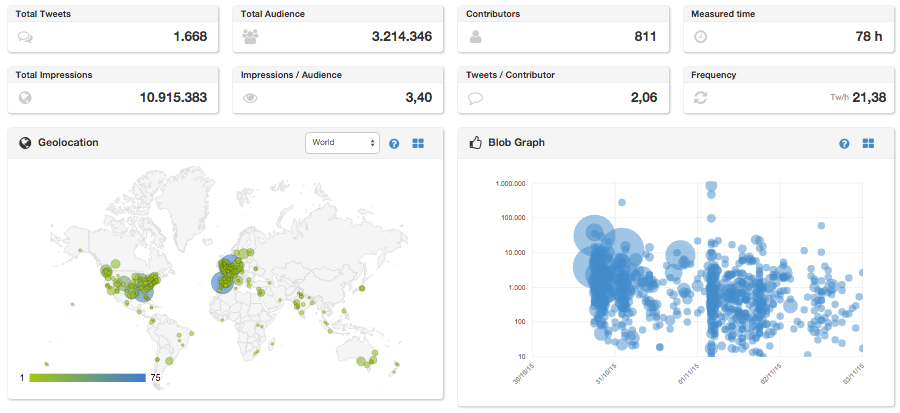This screenshot has height=413, width=900.
Task: Click the 03/11/15 x-axis date label
Action: pos(854,373)
